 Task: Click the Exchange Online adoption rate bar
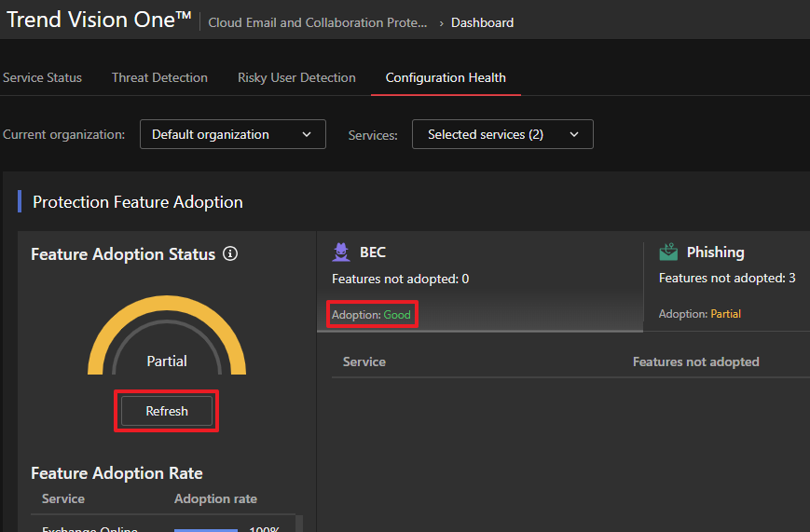pyautogui.click(x=206, y=529)
